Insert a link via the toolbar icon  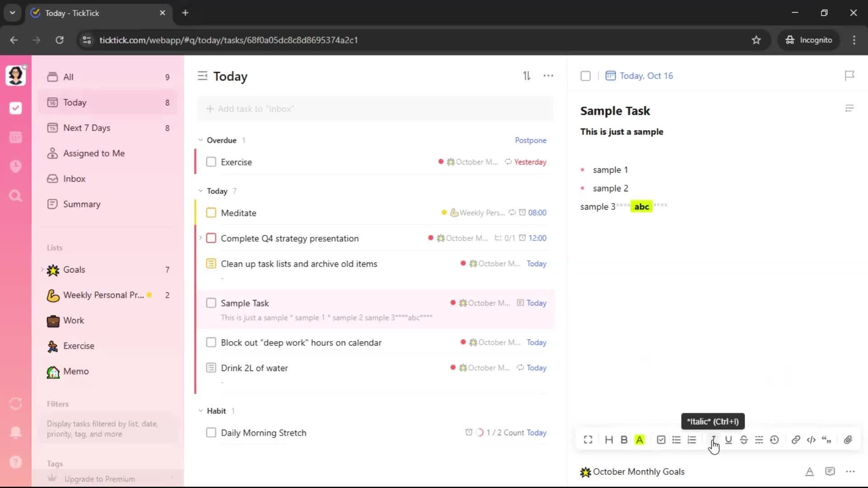pos(796,440)
